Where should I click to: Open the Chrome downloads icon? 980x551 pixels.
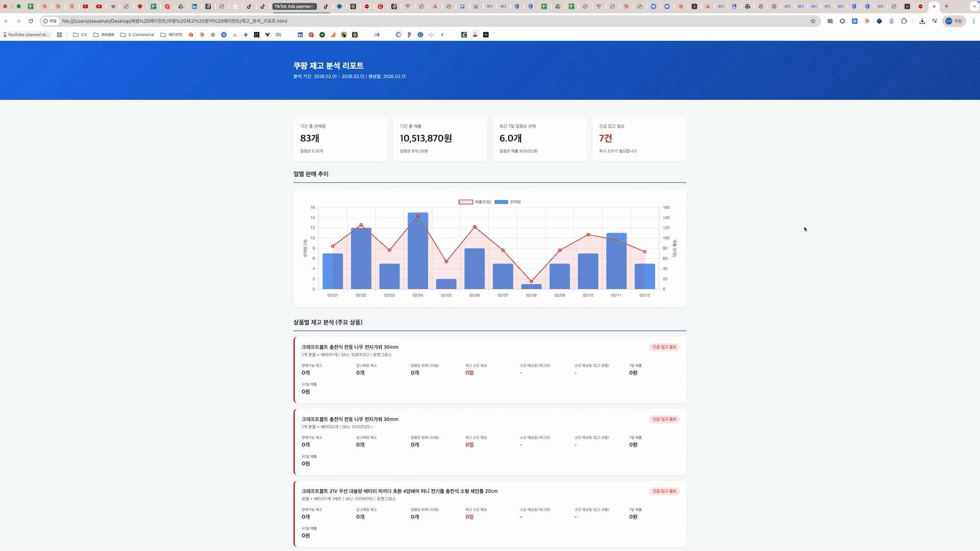click(x=922, y=21)
